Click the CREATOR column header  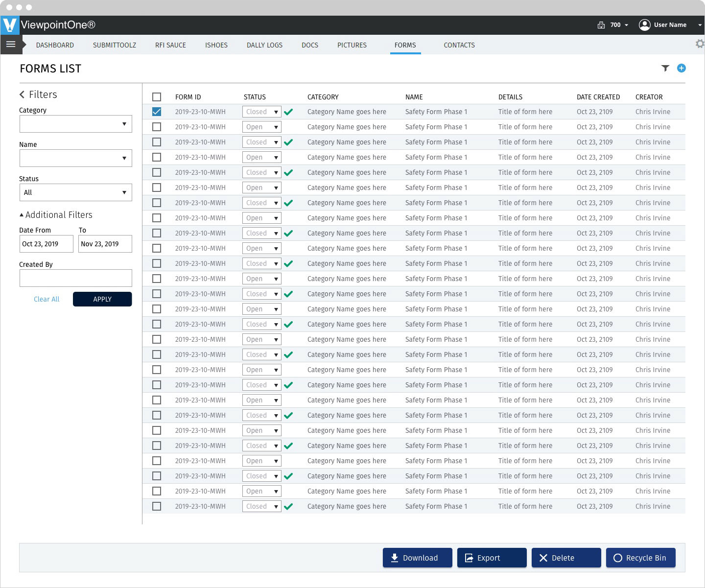pos(649,97)
